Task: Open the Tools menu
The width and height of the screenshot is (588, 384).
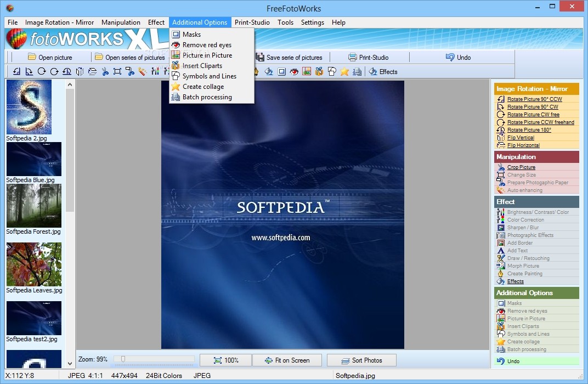Action: point(285,22)
